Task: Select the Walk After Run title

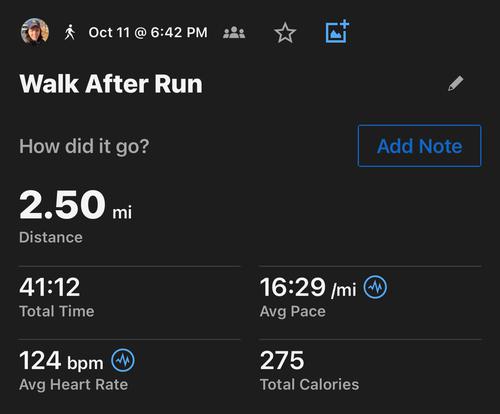Action: coord(111,84)
